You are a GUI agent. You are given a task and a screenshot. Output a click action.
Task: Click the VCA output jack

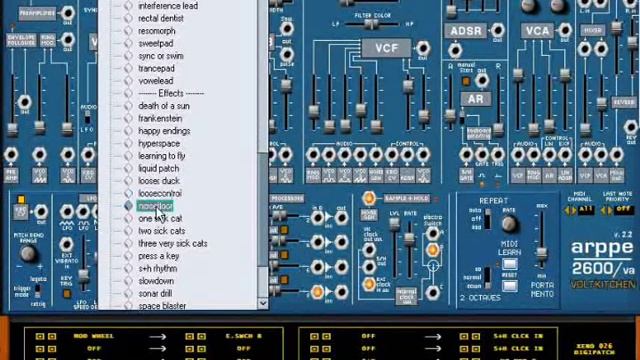coord(565,30)
